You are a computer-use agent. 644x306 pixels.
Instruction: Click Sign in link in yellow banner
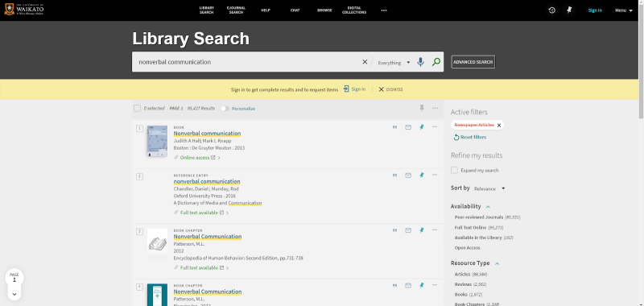[x=354, y=89]
